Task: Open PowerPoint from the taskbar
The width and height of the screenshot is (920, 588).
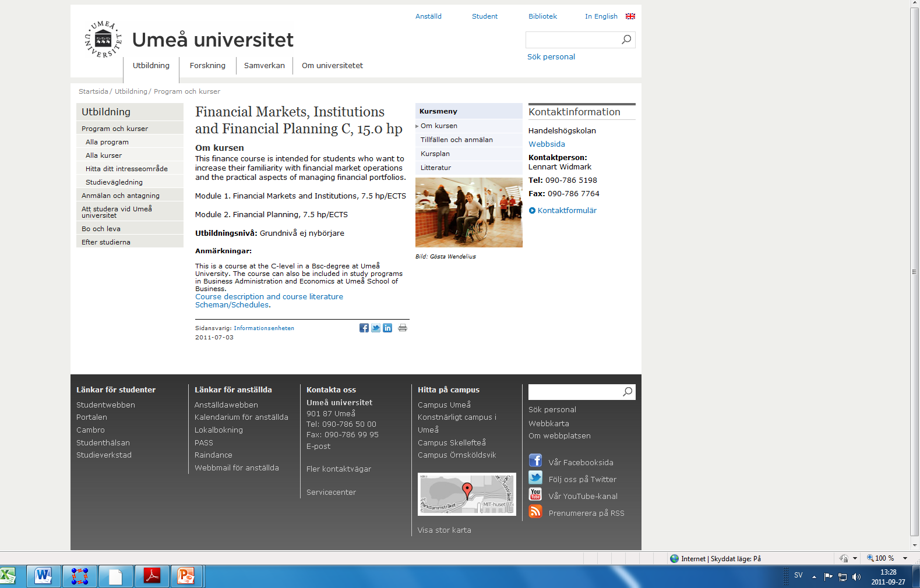Action: pos(186,576)
